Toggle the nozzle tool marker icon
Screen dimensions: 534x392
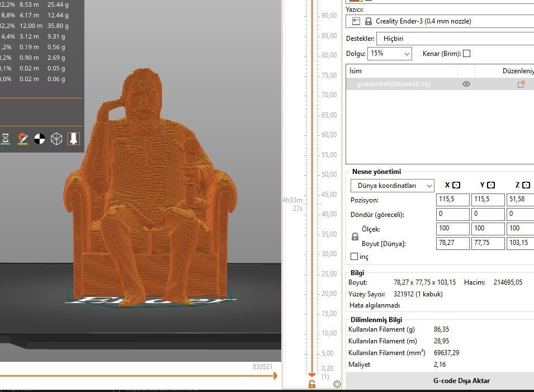tap(74, 139)
